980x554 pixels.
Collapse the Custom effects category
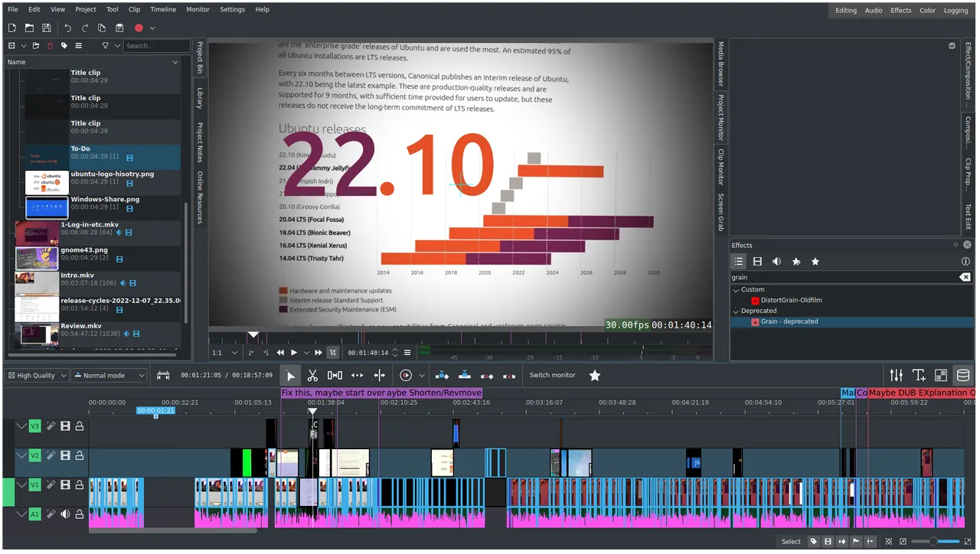pos(736,289)
